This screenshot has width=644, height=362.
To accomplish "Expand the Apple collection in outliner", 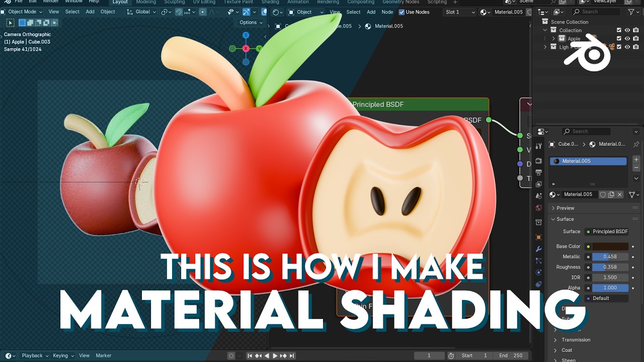I will tap(553, 39).
